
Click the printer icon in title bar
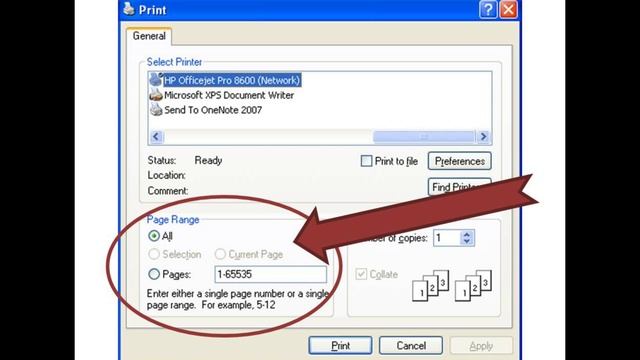129,9
